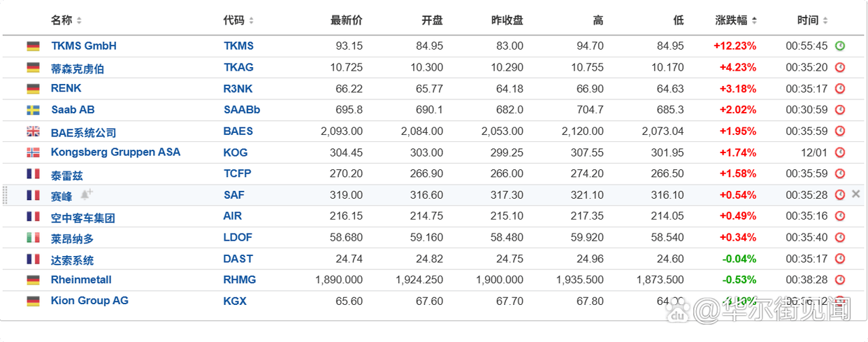This screenshot has height=342, width=868.
Task: Click the alert bell icon next to 赛峰
Action: [86, 194]
